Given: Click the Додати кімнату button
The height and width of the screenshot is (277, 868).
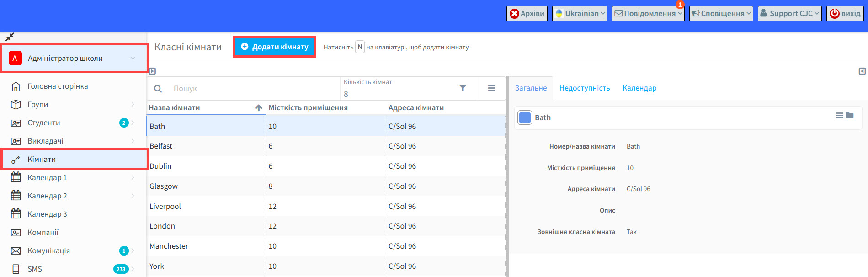Looking at the screenshot, I should (x=274, y=47).
